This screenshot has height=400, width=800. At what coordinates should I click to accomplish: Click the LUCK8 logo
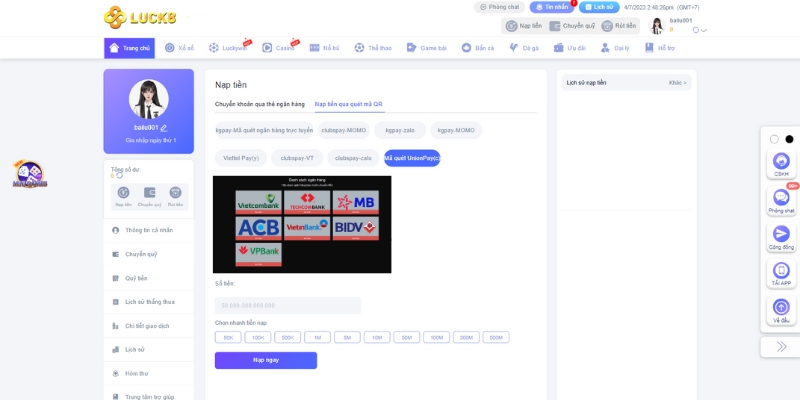pos(140,17)
